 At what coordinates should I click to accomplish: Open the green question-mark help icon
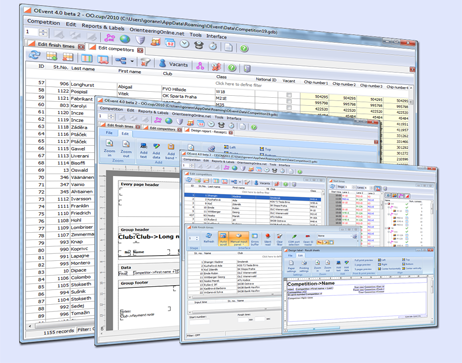(x=244, y=49)
